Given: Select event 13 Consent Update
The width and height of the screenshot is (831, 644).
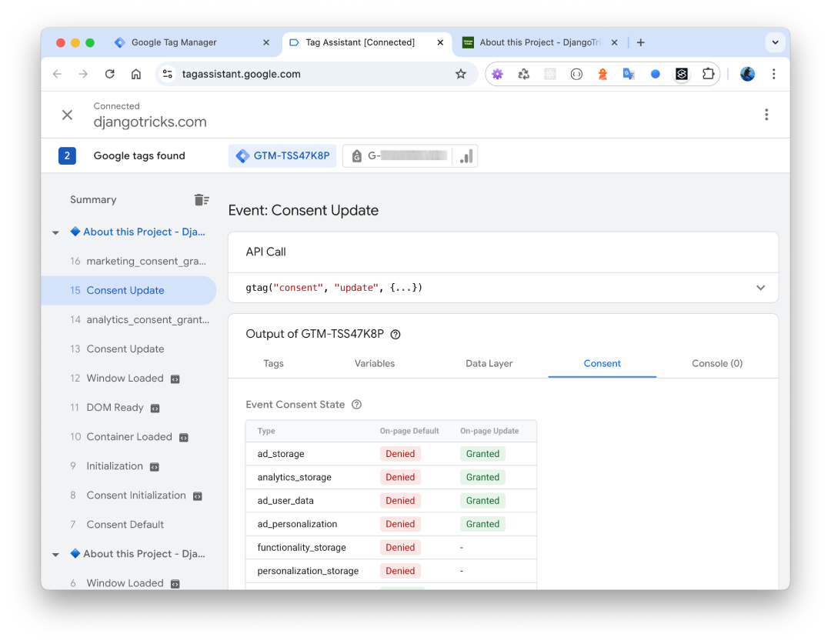Looking at the screenshot, I should tap(128, 349).
